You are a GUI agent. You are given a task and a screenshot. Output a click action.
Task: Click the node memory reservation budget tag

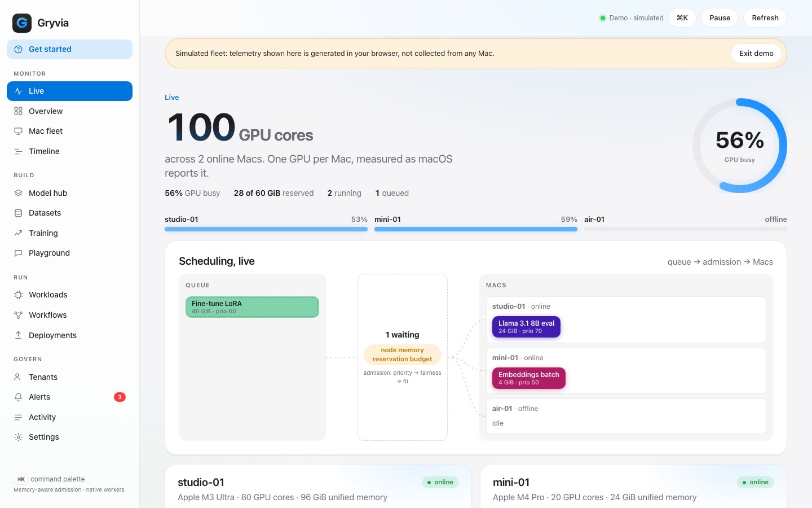click(403, 354)
